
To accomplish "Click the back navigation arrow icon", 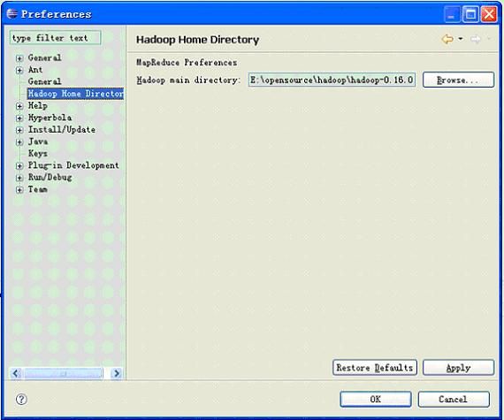I will pyautogui.click(x=447, y=39).
